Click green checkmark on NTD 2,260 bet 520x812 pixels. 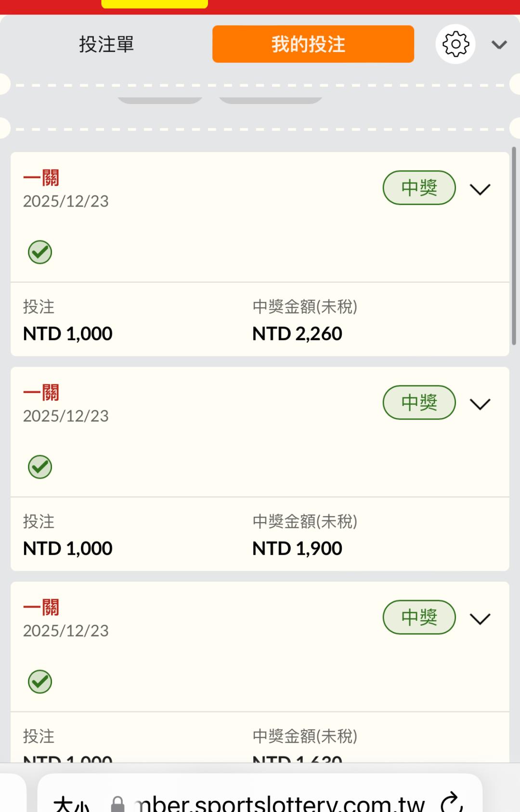(x=40, y=252)
